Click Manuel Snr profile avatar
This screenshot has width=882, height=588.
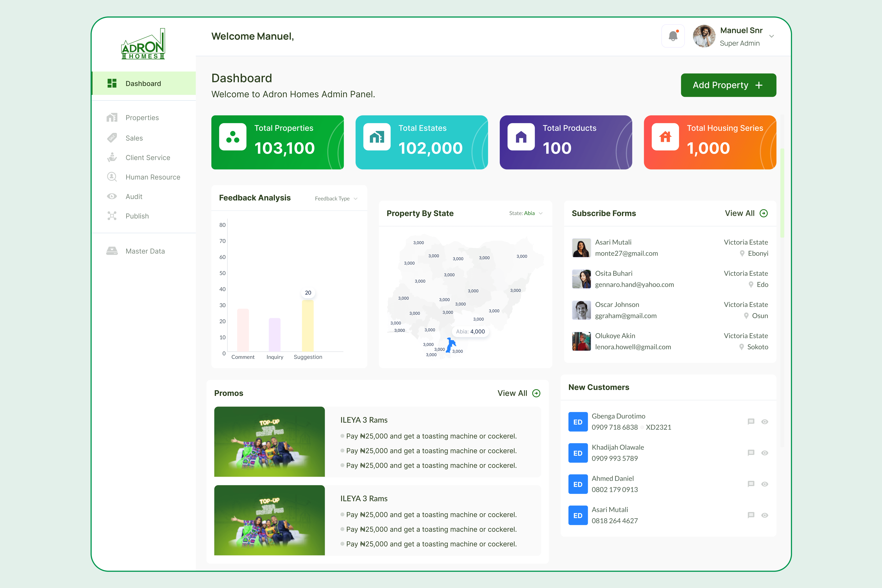coord(704,36)
